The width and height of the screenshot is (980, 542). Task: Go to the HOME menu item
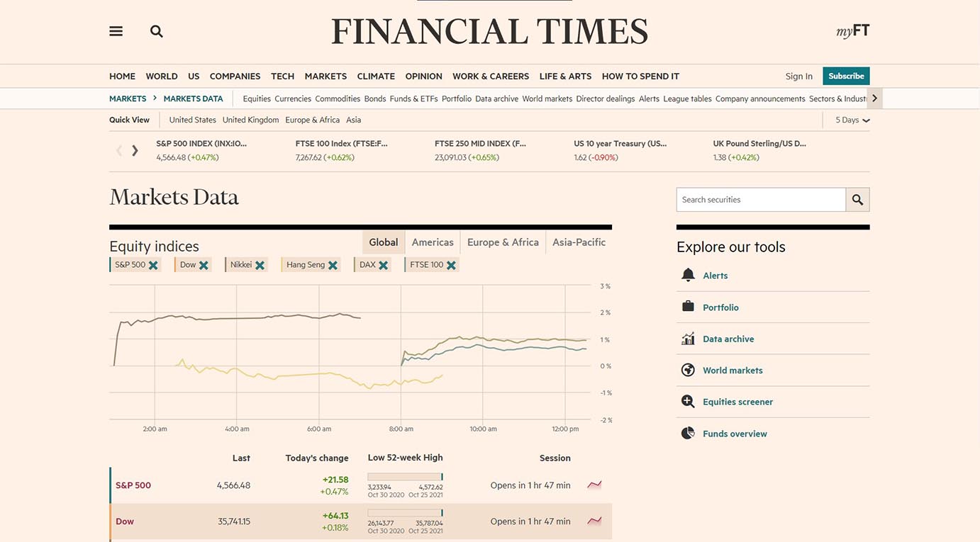tap(122, 77)
